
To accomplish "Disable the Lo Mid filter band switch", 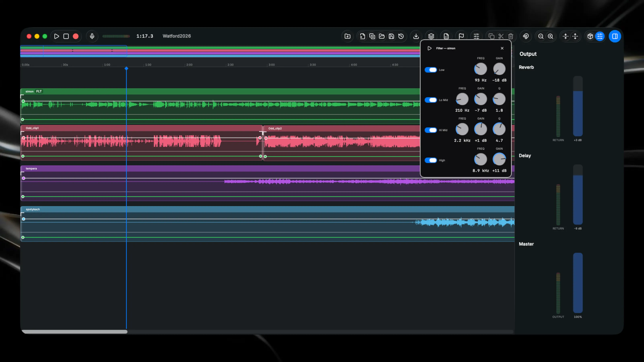I will [x=431, y=100].
